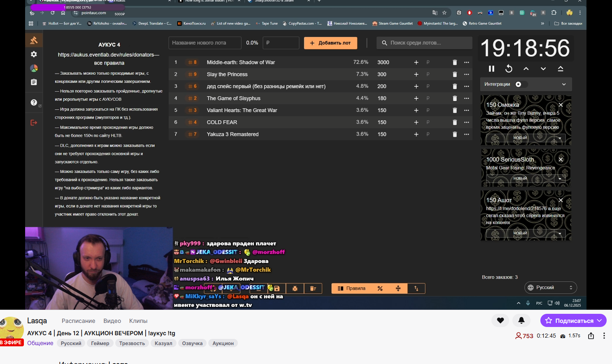This screenshot has width=612, height=364.
Task: Dismiss the 1000 SeriousSloth donation card
Action: 561,159
